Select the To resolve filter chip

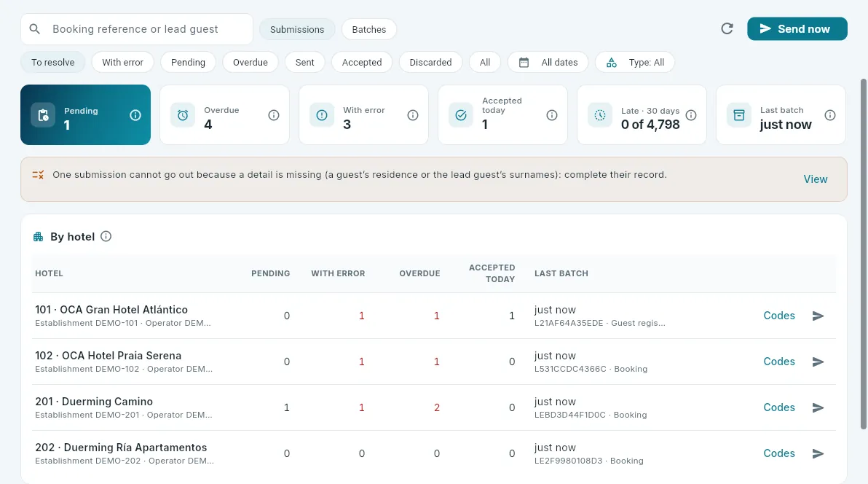(x=52, y=62)
